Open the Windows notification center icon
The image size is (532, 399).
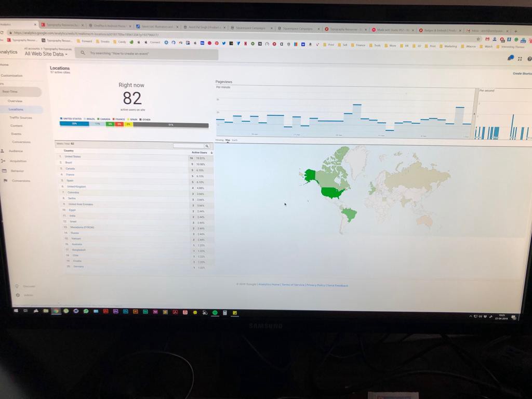point(514,317)
